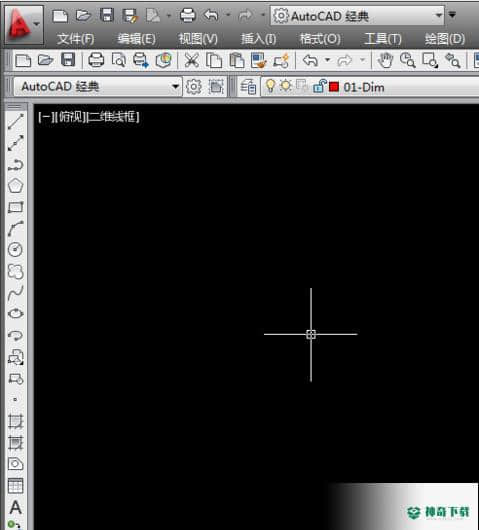
Task: Open the 格式(O) menu
Action: tap(320, 39)
